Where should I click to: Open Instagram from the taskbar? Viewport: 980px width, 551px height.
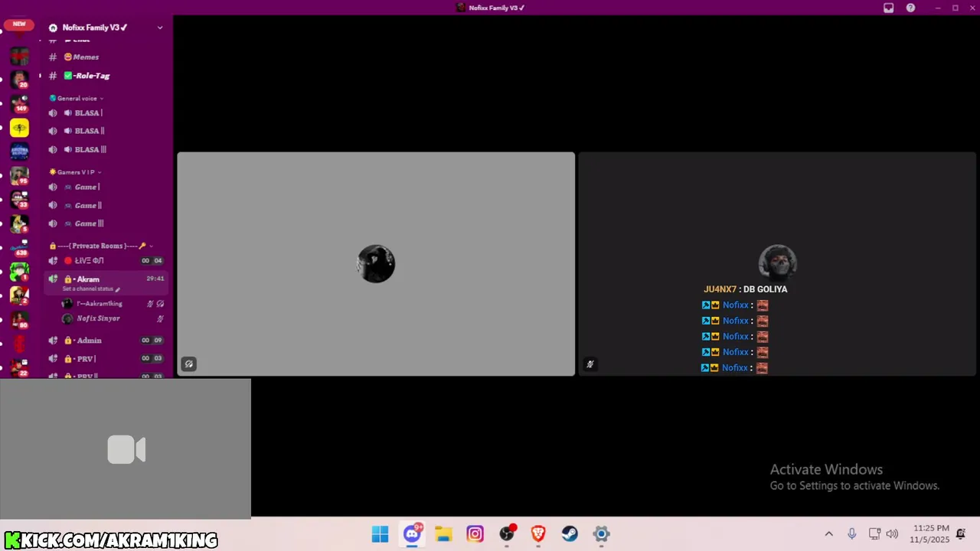(475, 534)
